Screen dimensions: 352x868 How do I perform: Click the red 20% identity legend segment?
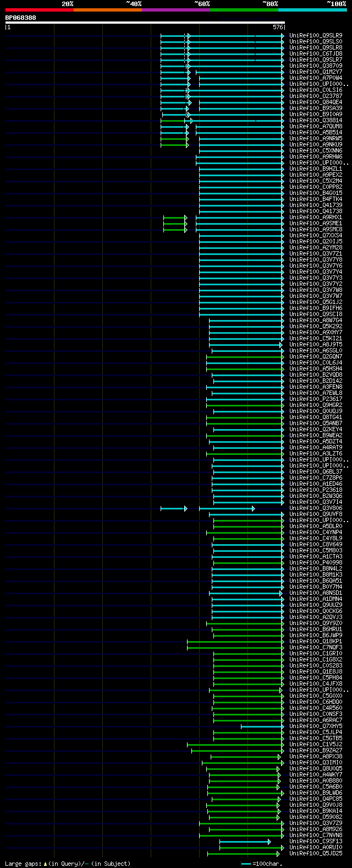pos(39,10)
